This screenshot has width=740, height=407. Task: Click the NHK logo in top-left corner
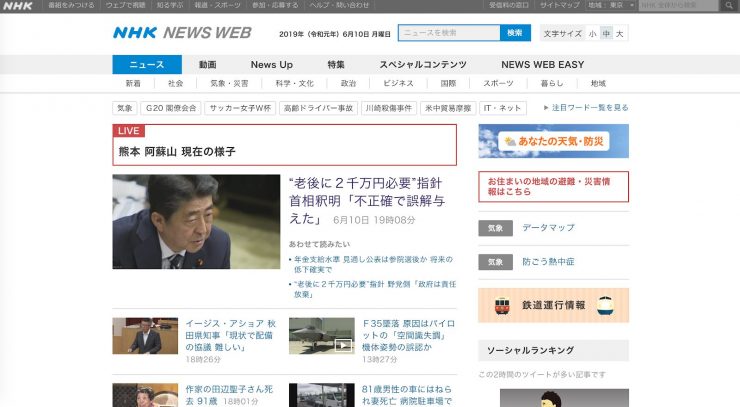(x=17, y=6)
